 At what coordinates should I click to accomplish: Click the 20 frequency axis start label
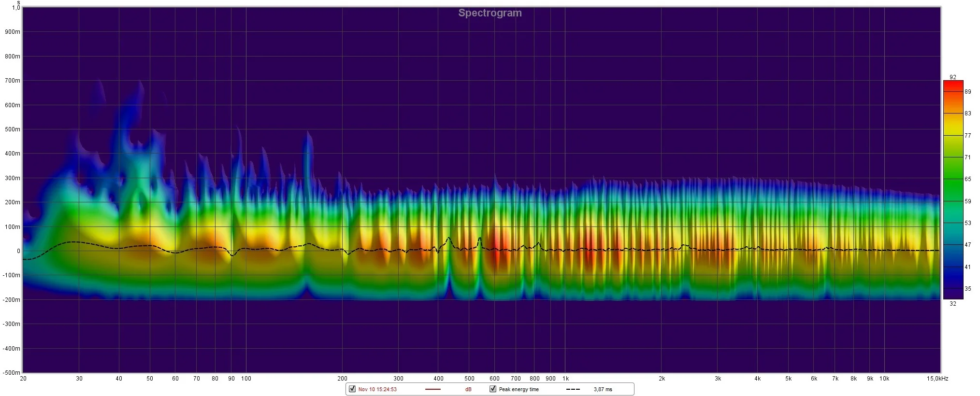coord(23,379)
